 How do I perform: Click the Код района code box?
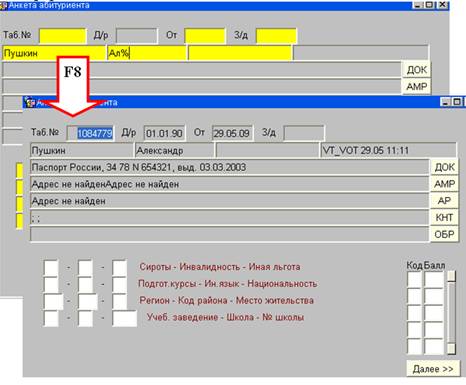pyautogui.click(x=88, y=301)
